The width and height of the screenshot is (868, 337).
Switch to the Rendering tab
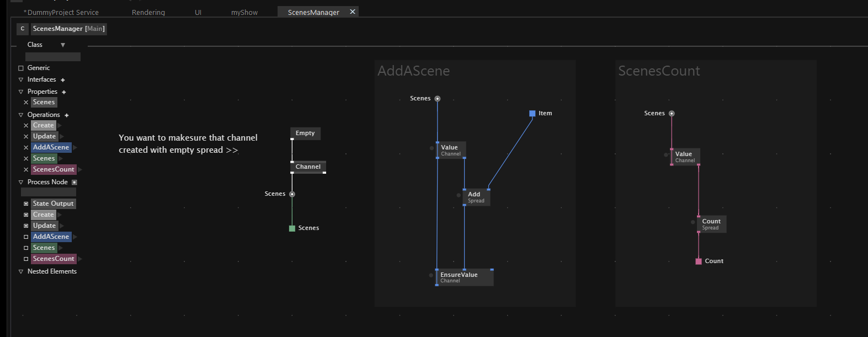coord(148,12)
